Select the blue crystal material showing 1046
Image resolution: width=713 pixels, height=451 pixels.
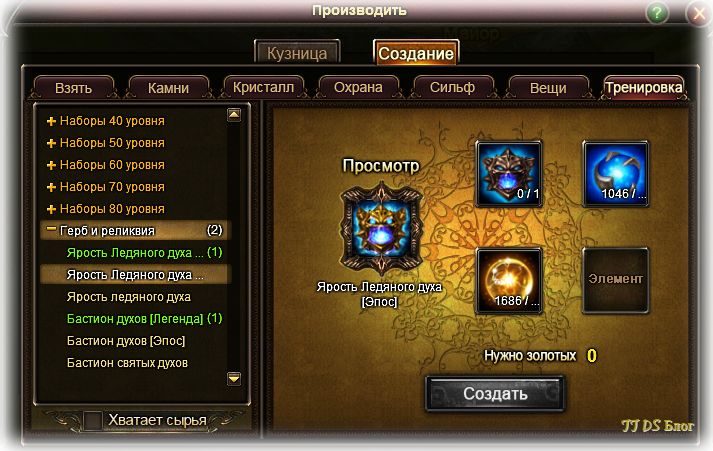[x=616, y=174]
